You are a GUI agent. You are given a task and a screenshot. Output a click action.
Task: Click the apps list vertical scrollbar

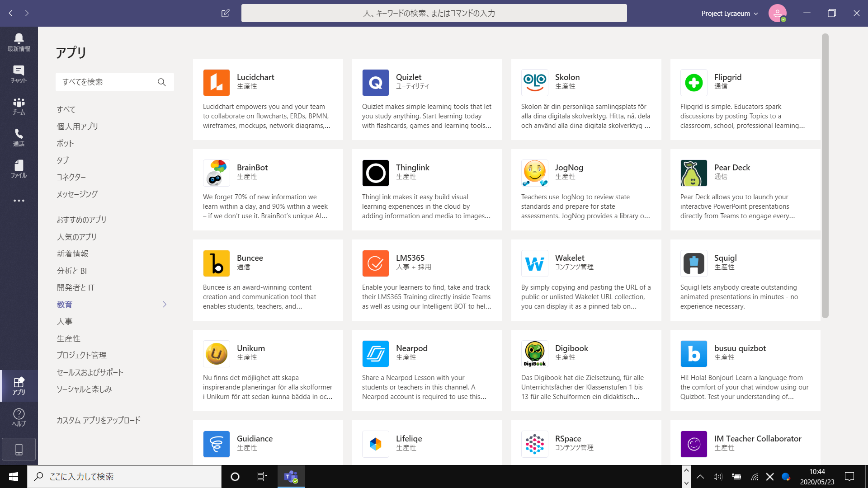[x=825, y=176]
